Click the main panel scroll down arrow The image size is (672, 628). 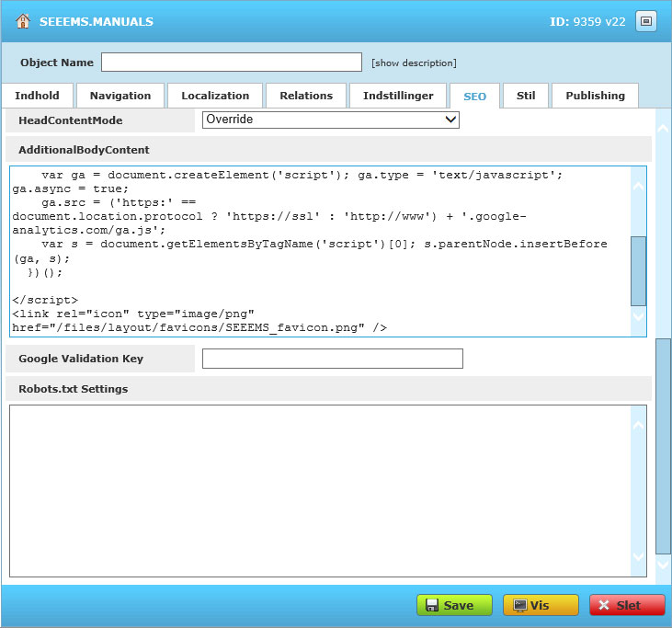pos(664,565)
